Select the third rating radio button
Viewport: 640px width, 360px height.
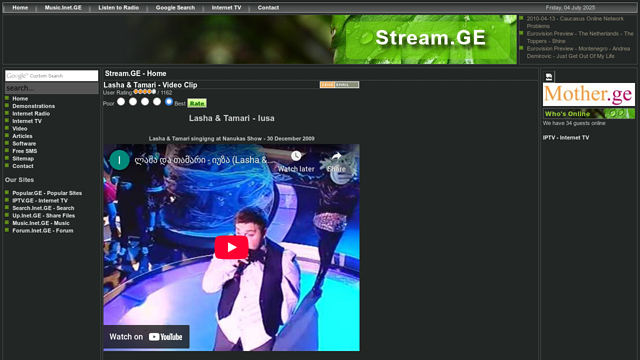[x=145, y=102]
